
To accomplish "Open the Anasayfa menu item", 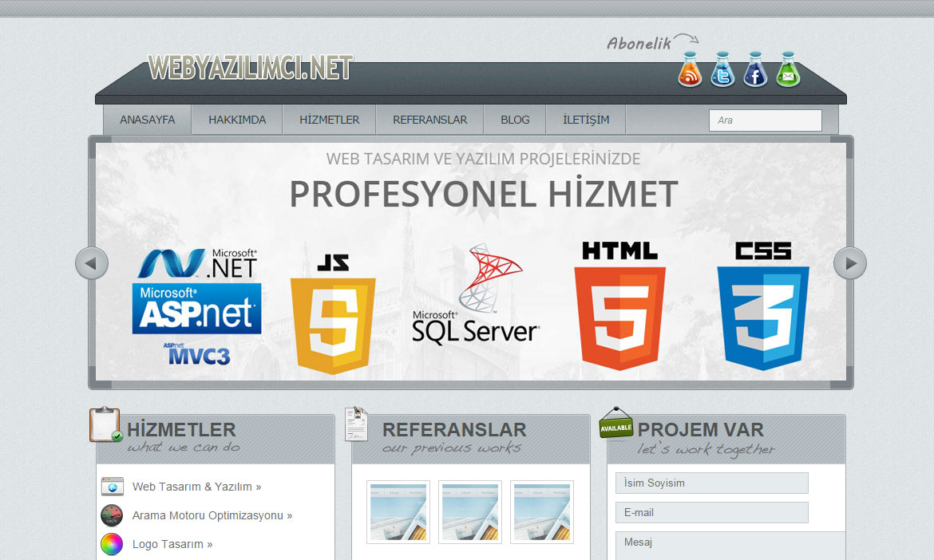I will click(147, 120).
